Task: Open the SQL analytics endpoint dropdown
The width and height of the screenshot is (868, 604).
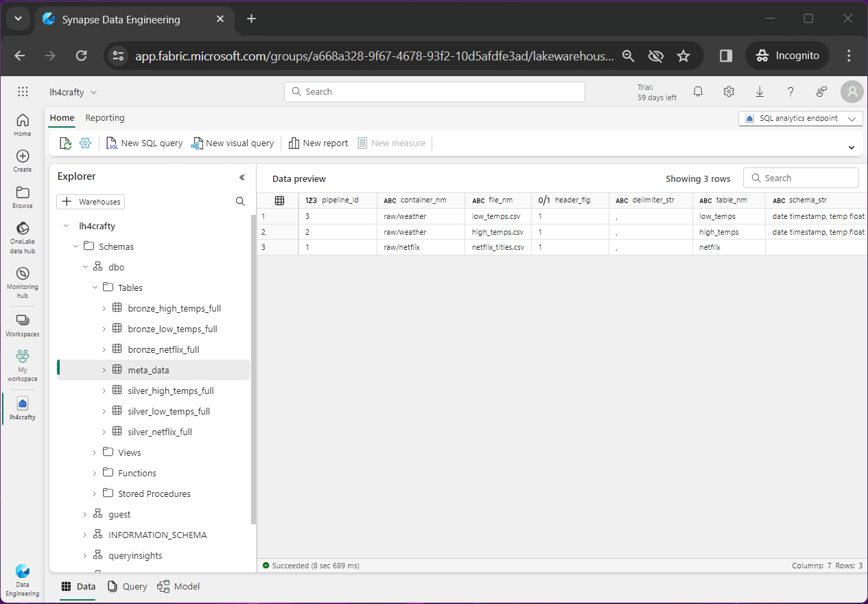Action: 800,119
